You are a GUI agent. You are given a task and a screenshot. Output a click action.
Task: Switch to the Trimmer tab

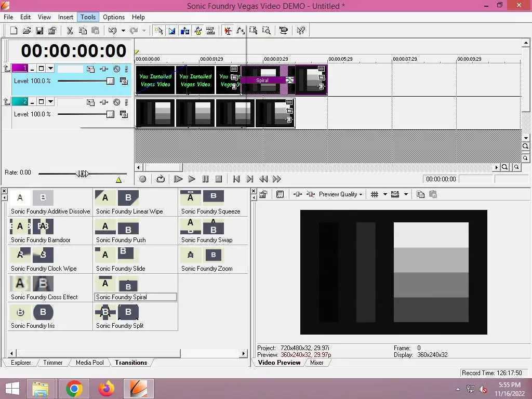[x=53, y=363]
